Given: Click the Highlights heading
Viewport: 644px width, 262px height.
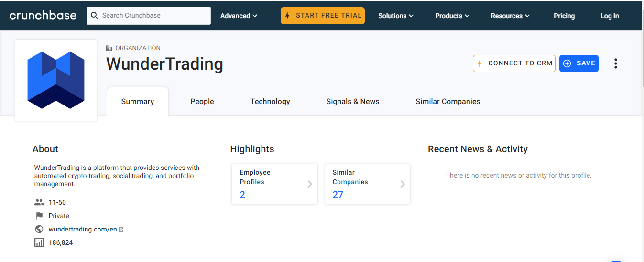Looking at the screenshot, I should coord(252,149).
